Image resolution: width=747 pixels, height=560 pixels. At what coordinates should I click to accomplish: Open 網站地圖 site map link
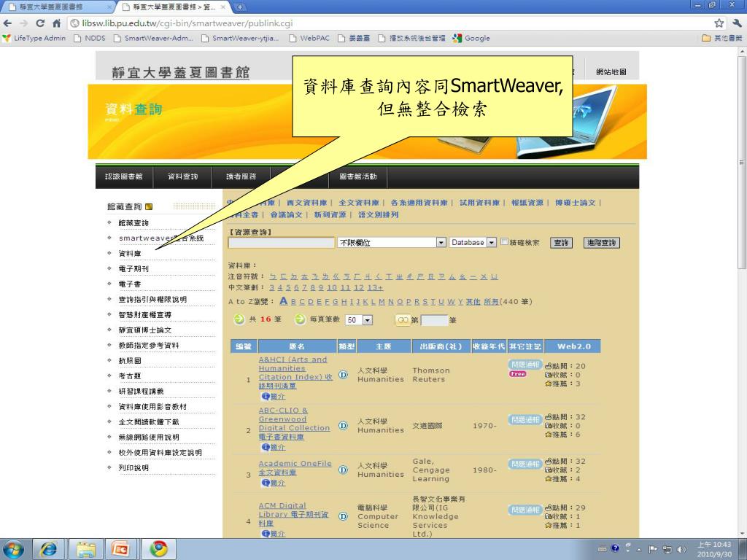click(x=611, y=72)
